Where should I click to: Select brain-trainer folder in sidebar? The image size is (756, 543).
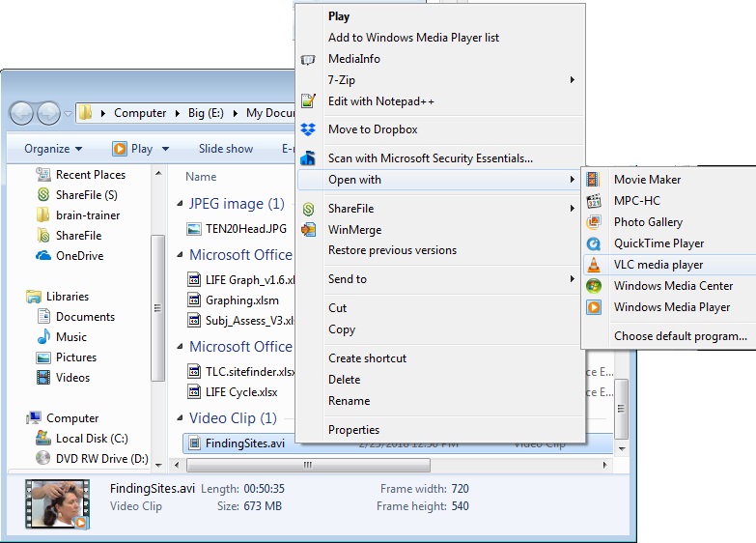point(88,215)
